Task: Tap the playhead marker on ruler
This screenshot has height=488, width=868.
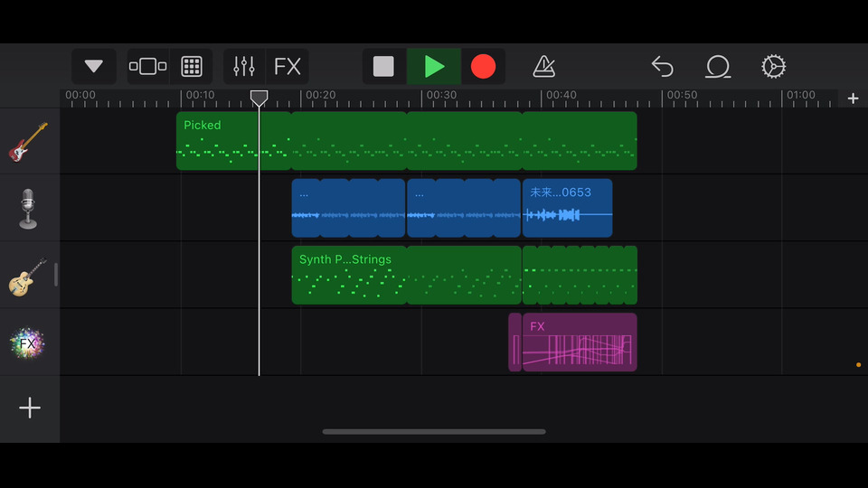Action: (x=259, y=98)
